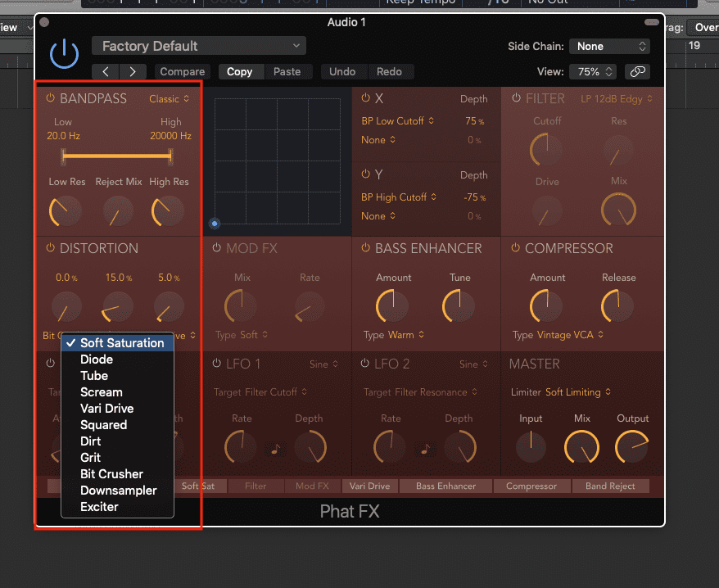Viewport: 719px width, 588px height.
Task: Open the Factory Default preset dropdown
Action: tap(198, 46)
